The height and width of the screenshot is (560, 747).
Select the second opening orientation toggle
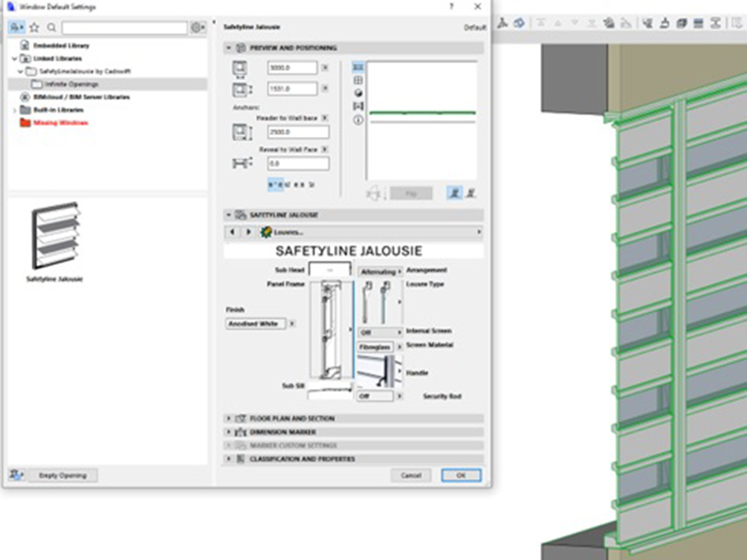(471, 193)
